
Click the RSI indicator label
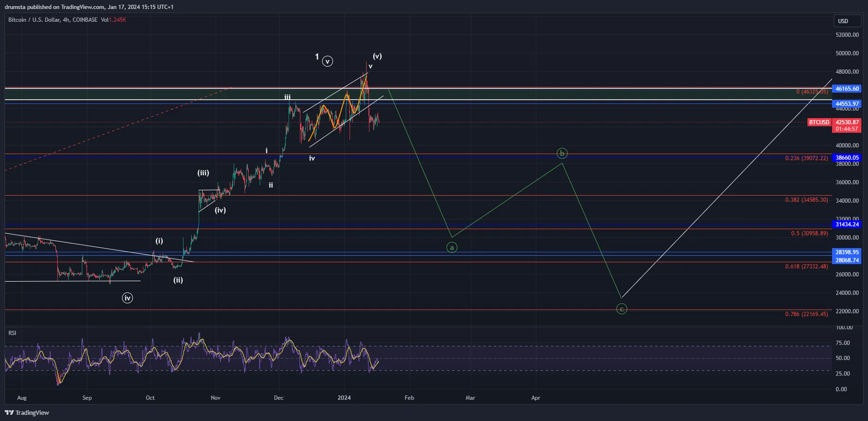[x=12, y=333]
